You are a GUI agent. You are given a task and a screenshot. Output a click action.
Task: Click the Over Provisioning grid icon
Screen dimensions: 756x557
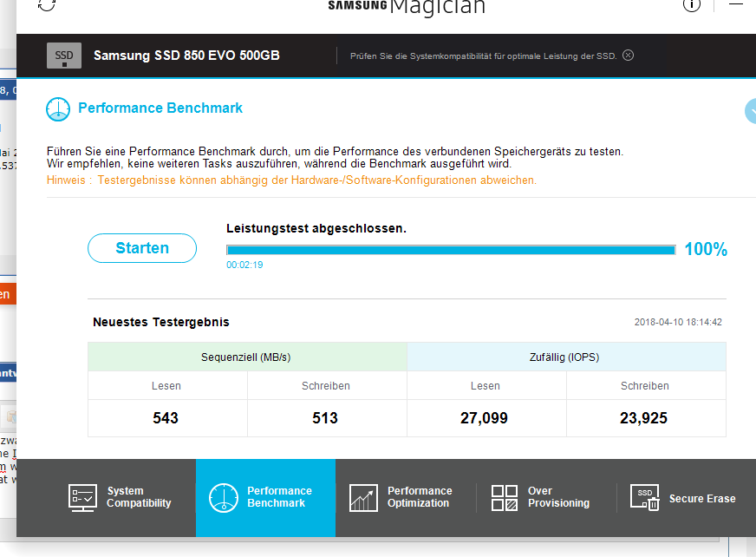coord(505,498)
